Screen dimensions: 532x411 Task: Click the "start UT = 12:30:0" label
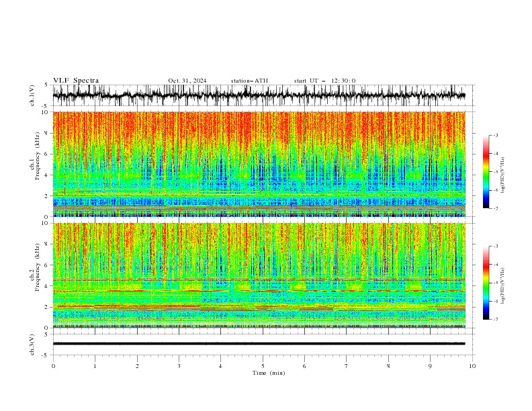[x=324, y=81]
